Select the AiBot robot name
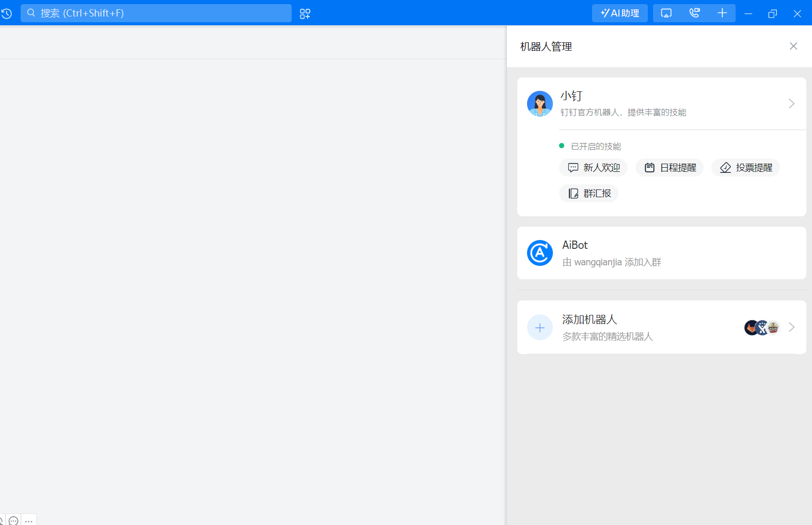The image size is (812, 525). (x=575, y=245)
